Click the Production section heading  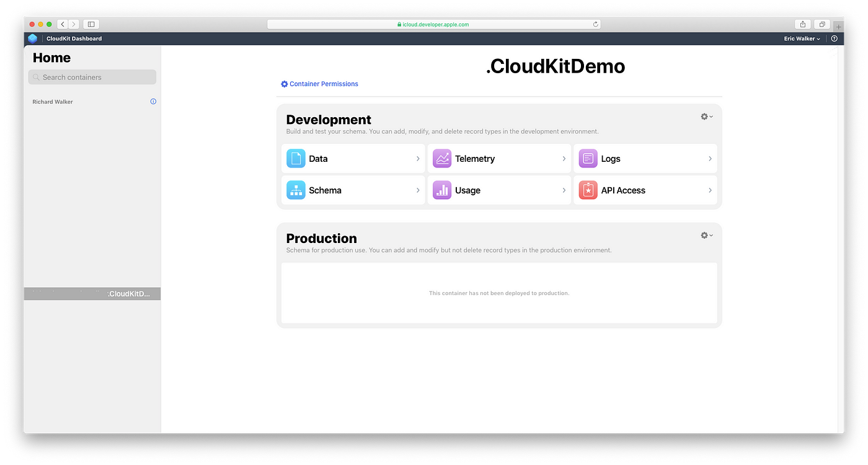point(321,238)
